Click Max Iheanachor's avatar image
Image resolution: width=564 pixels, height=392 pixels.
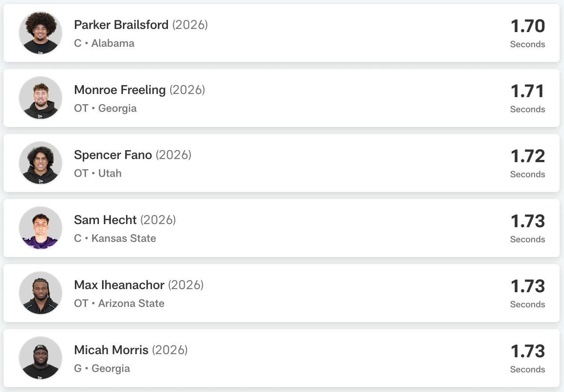(41, 293)
